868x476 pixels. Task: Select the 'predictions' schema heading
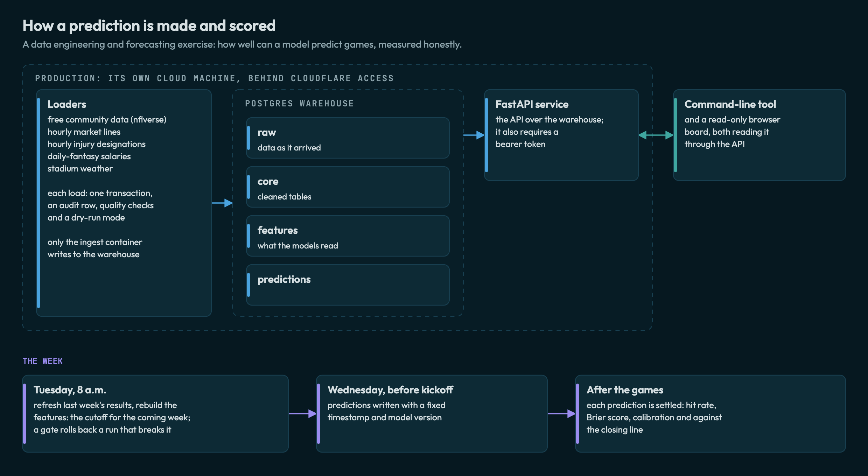point(284,279)
